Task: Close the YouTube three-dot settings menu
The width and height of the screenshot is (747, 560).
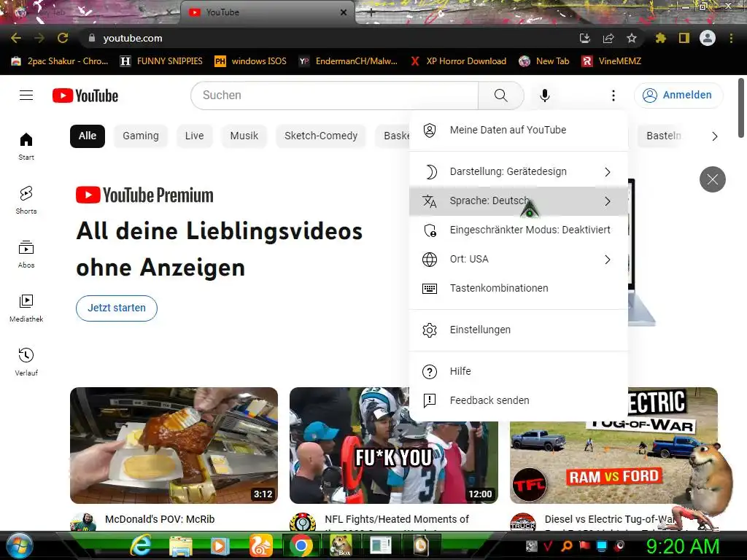Action: click(x=613, y=96)
